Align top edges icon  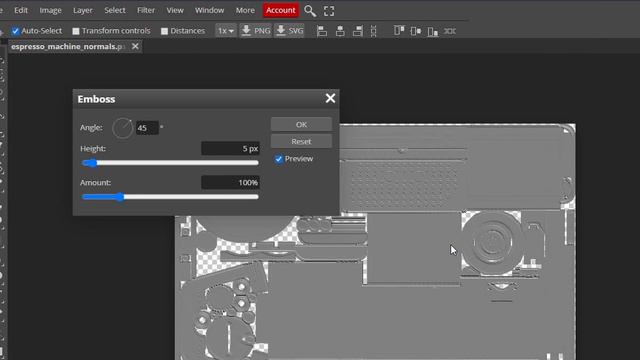pyautogui.click(x=399, y=31)
